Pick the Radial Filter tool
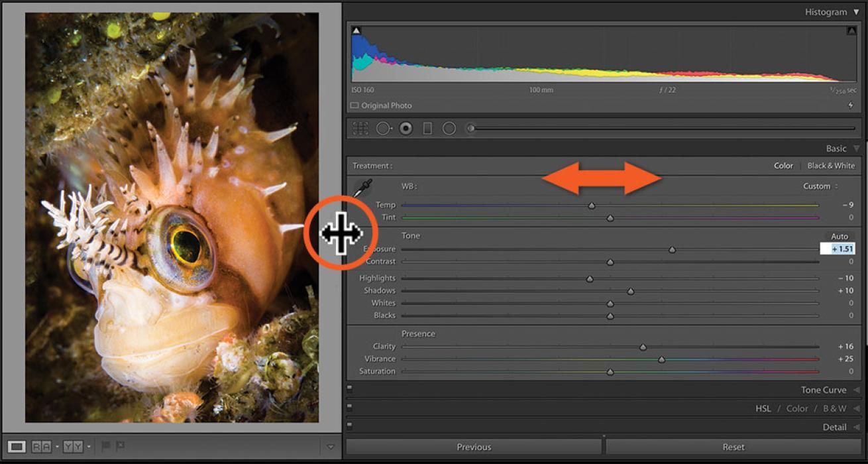The image size is (868, 464). coord(449,129)
